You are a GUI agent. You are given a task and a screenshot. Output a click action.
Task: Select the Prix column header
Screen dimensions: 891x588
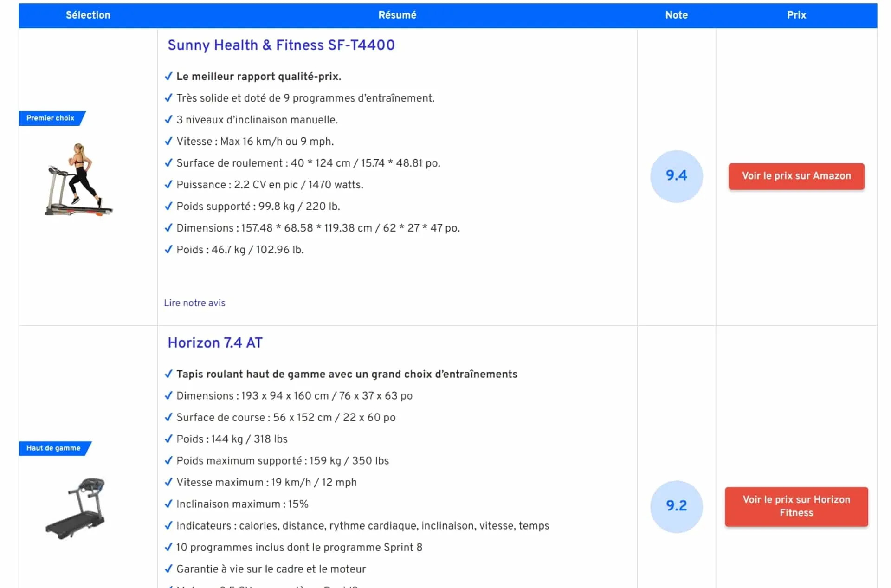[796, 15]
